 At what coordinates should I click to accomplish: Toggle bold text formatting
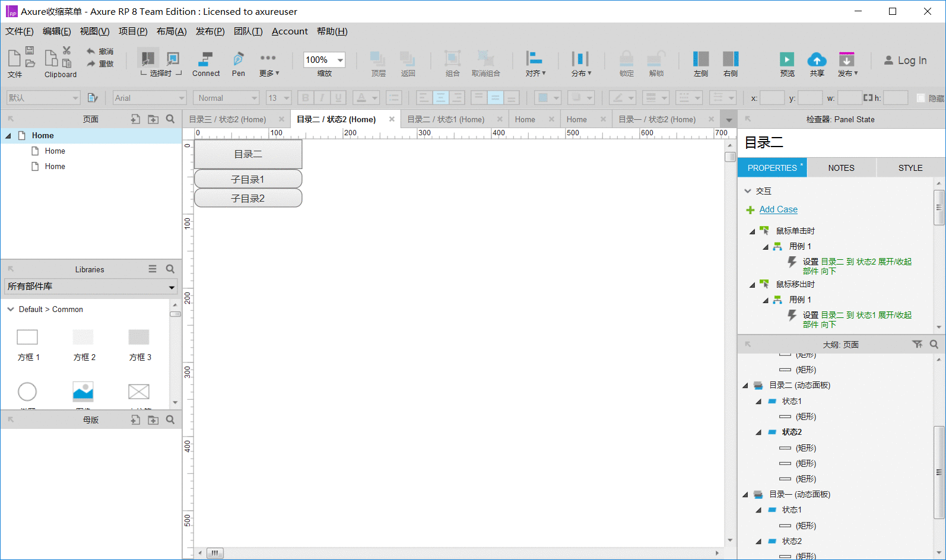pos(305,98)
